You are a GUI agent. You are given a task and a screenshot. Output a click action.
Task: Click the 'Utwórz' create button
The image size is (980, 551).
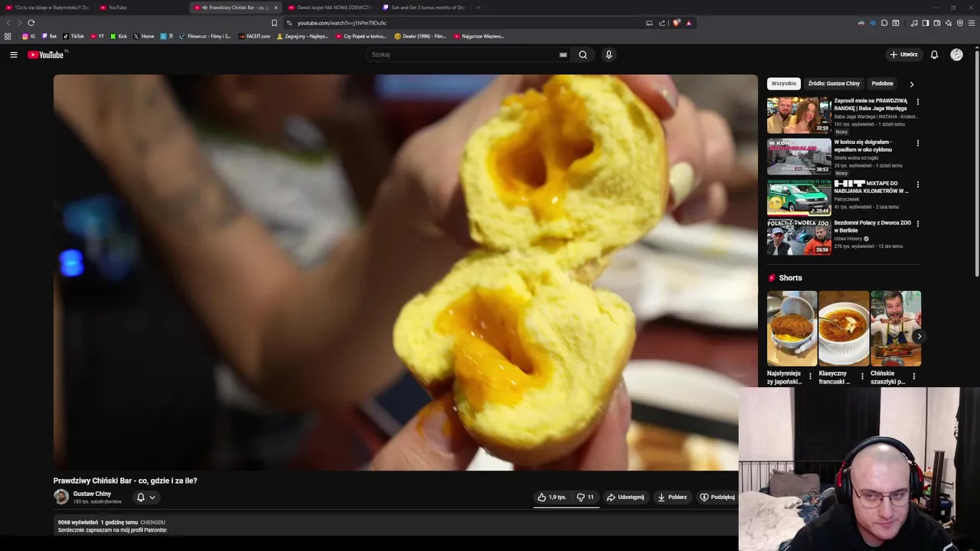pyautogui.click(x=904, y=54)
